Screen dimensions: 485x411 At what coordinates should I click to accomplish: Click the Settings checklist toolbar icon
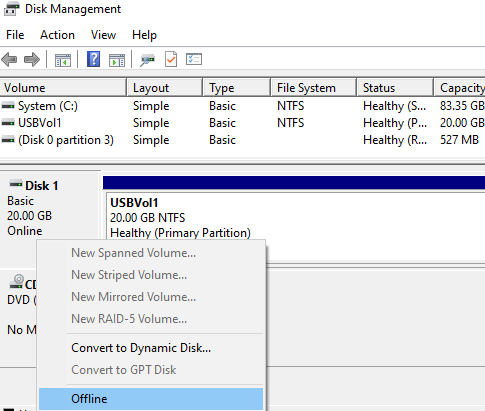click(194, 59)
